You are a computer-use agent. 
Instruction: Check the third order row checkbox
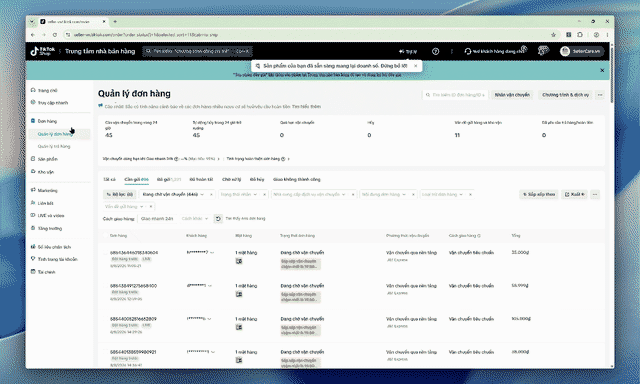105,319
